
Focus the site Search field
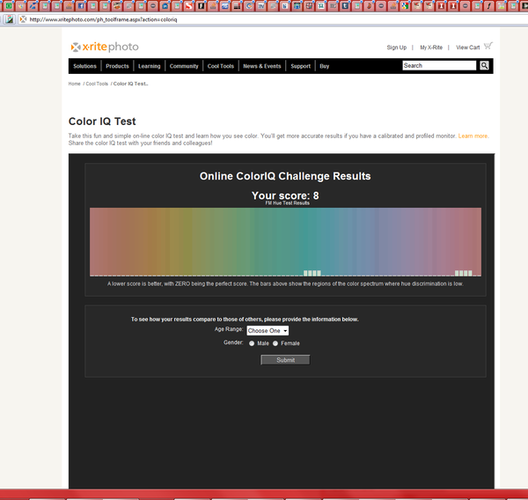pos(439,65)
